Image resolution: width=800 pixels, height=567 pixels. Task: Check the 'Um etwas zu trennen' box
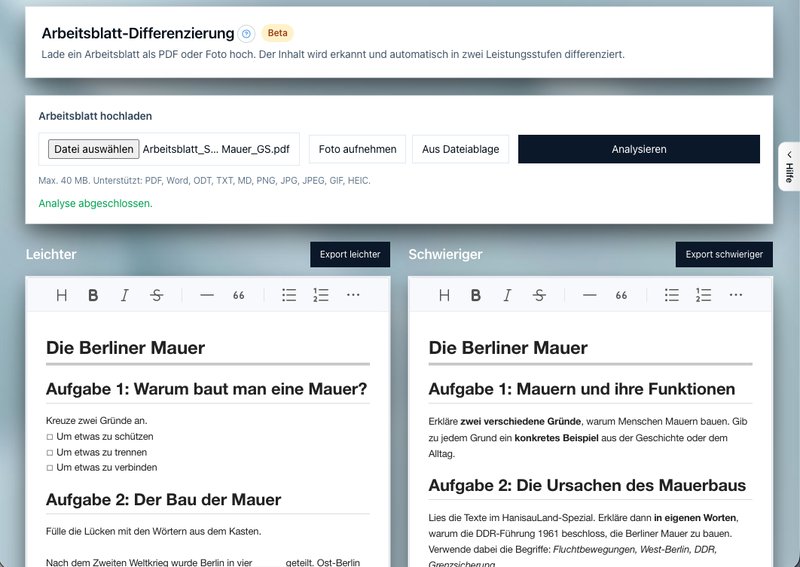49,453
